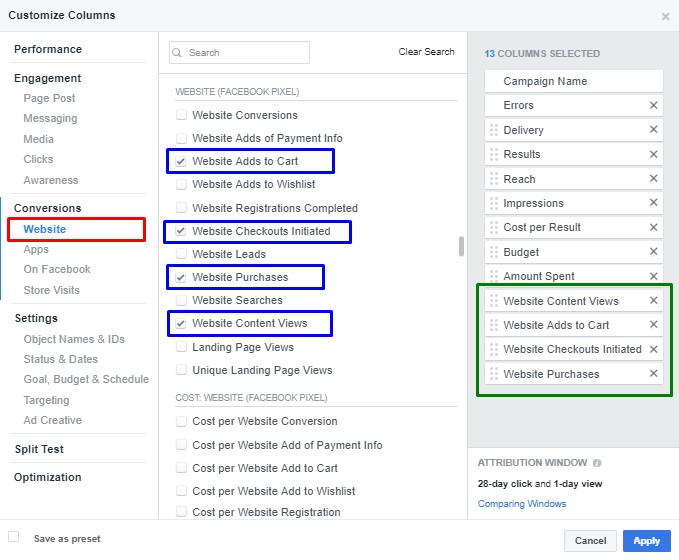Open Object Names & IDs settings
The image size is (679, 560).
[74, 339]
